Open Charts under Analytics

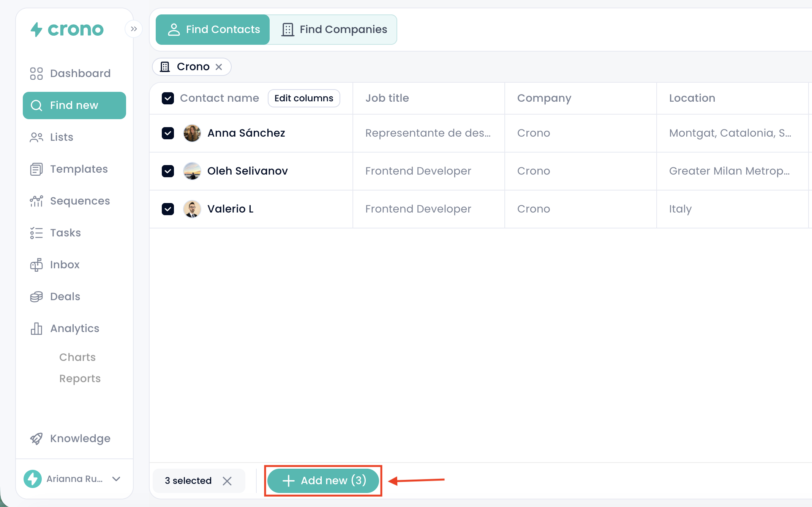[x=77, y=357]
